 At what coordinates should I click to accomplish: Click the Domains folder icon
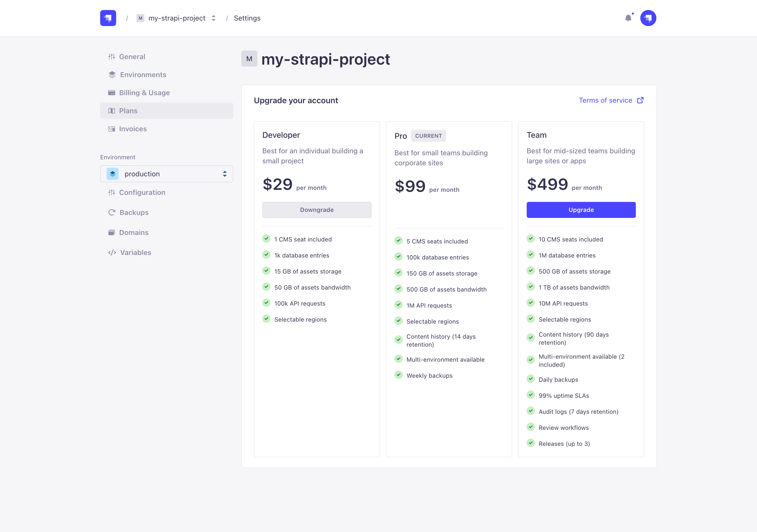112,232
